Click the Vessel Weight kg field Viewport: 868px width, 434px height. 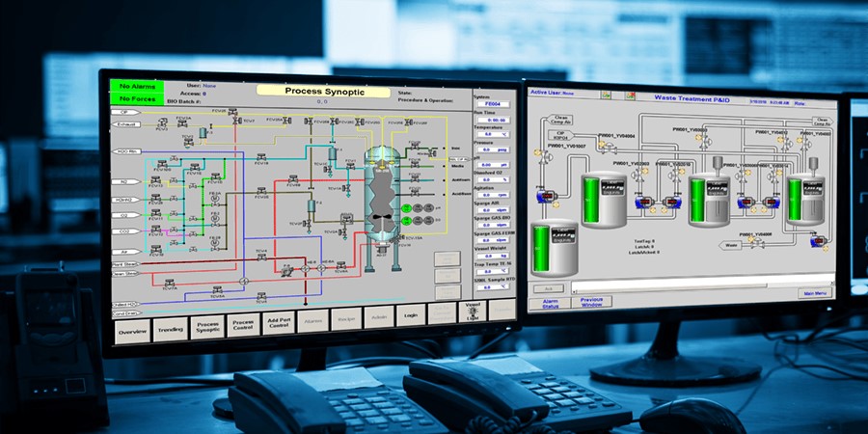pos(493,257)
